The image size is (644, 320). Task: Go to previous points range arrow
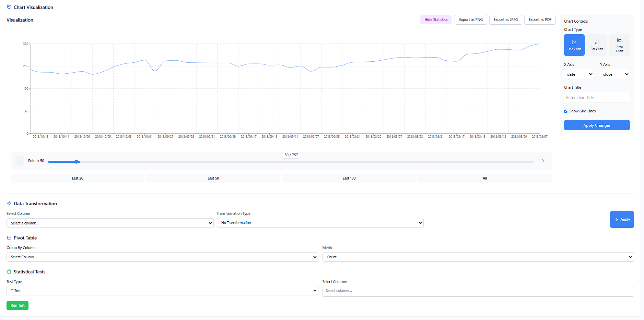[x=20, y=161]
